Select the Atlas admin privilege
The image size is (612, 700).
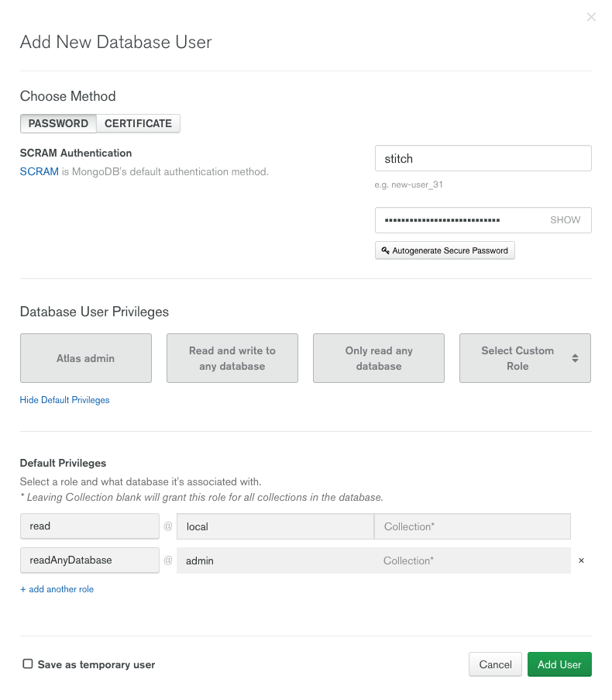tap(85, 358)
